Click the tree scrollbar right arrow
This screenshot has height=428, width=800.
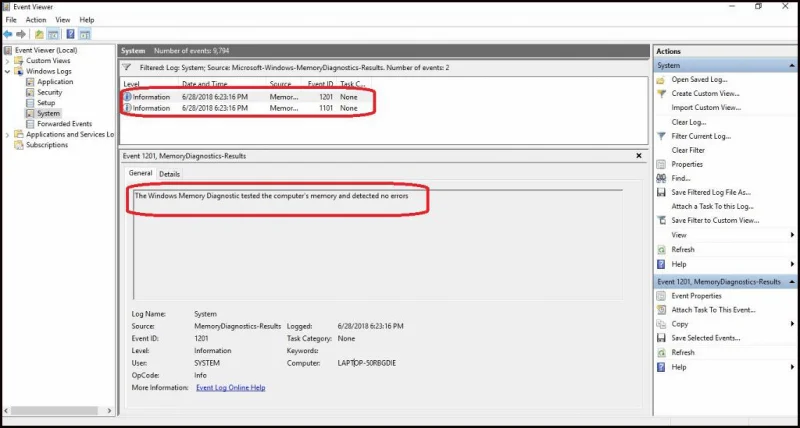tap(109, 411)
